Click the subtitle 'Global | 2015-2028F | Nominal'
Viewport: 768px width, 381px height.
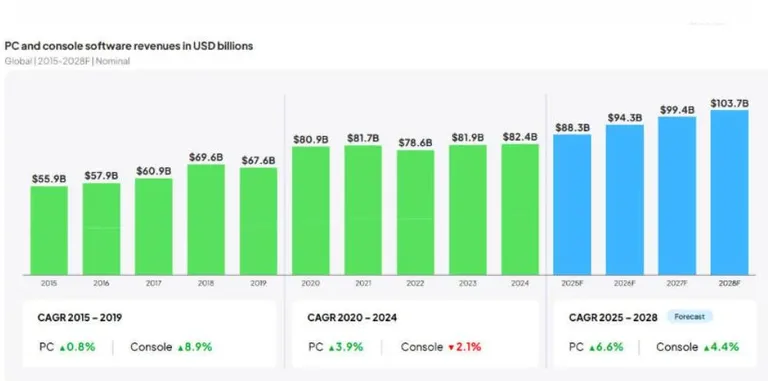tap(67, 61)
